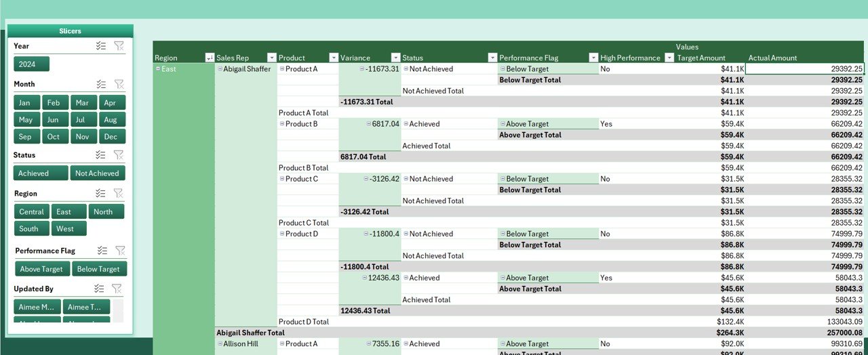This screenshot has height=355, width=868.
Task: Toggle the Below Target slicer button
Action: (99, 269)
